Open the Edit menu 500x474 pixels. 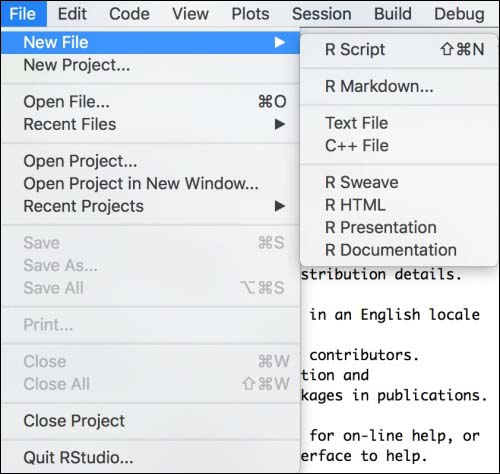[x=72, y=14]
